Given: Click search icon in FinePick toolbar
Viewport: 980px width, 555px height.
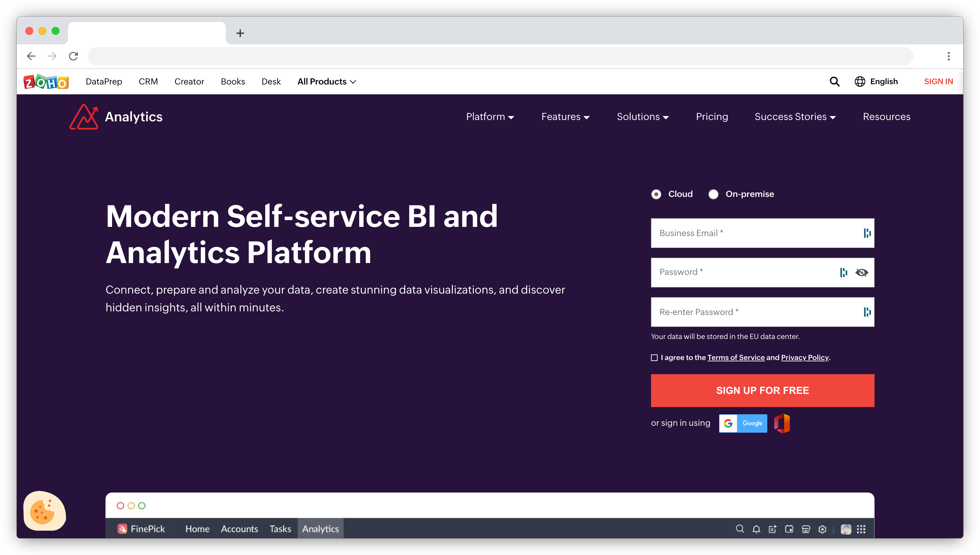Looking at the screenshot, I should click(x=740, y=529).
